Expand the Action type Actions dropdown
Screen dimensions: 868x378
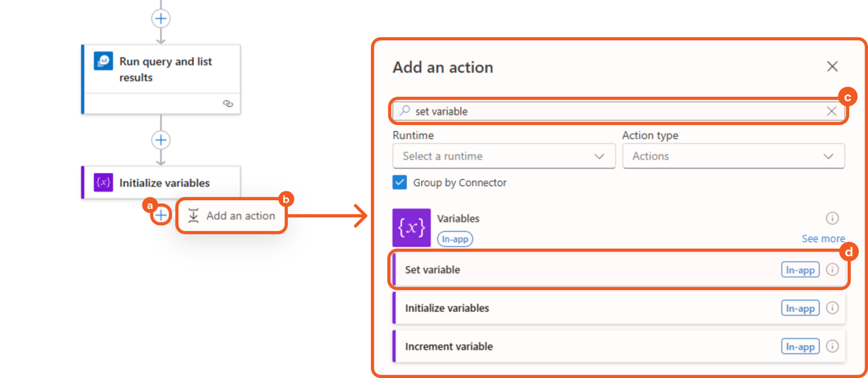click(x=733, y=156)
